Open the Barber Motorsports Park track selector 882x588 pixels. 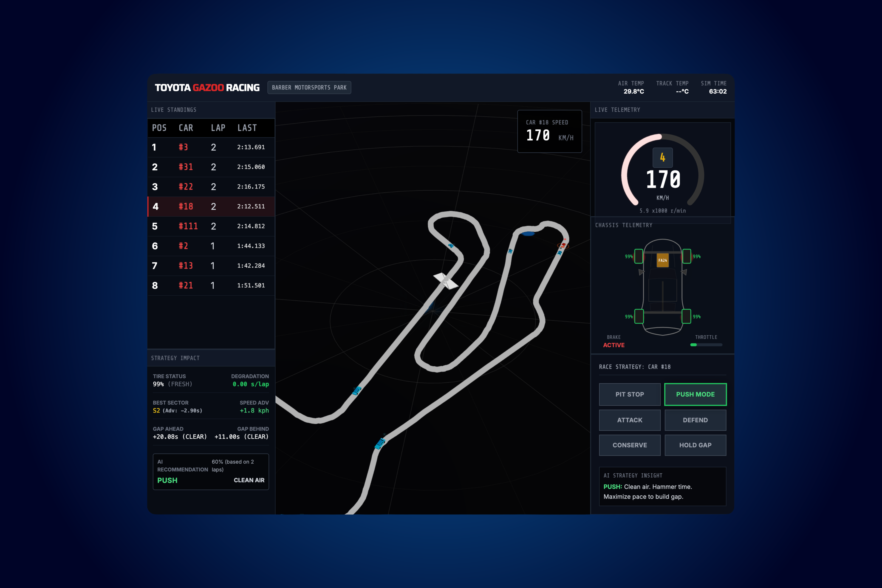309,87
